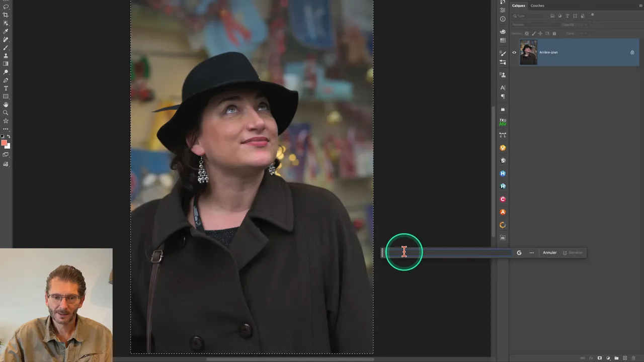644x362 pixels.
Task: Switch to the Calques tab
Action: tap(518, 6)
